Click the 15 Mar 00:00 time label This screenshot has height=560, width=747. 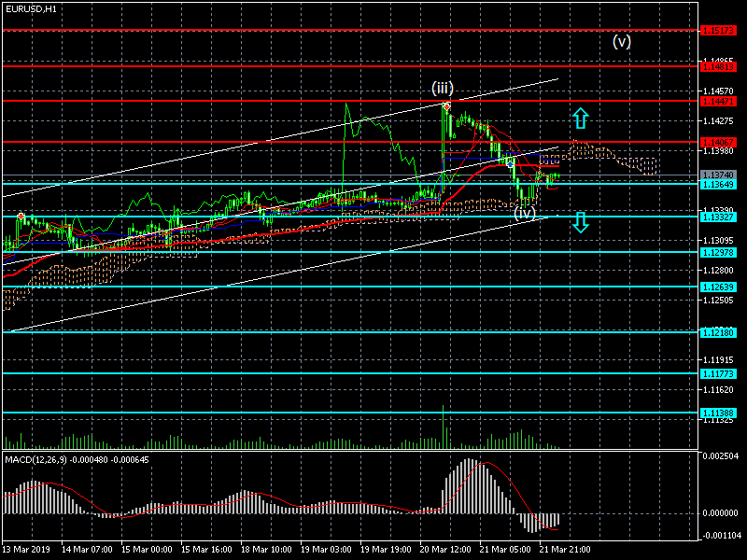click(x=147, y=550)
